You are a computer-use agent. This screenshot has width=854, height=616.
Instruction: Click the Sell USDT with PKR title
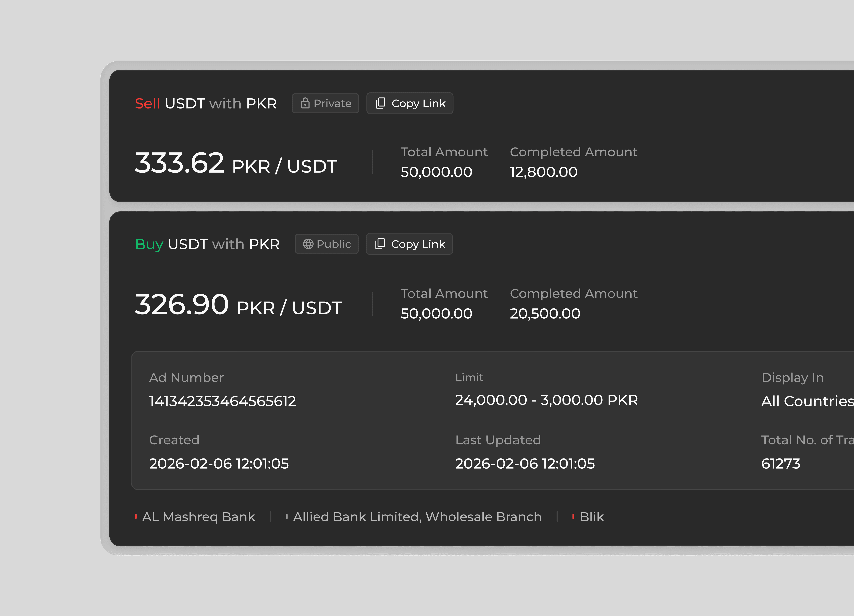206,103
